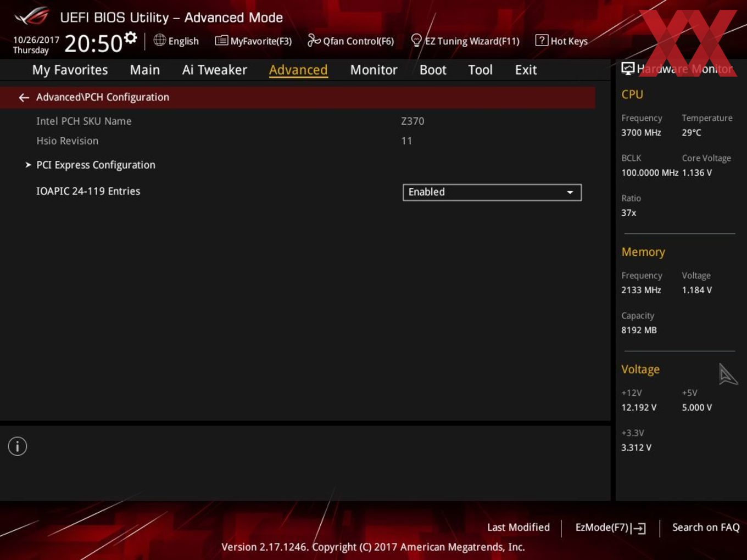Click the Memory section heading
747x560 pixels.
pyautogui.click(x=643, y=252)
